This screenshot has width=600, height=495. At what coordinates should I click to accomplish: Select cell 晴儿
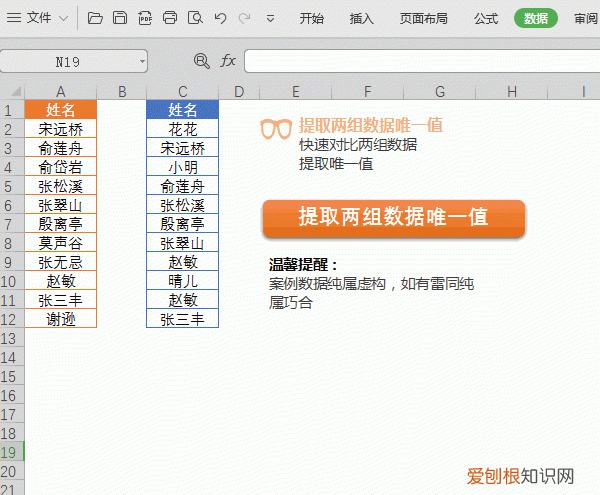tap(183, 282)
